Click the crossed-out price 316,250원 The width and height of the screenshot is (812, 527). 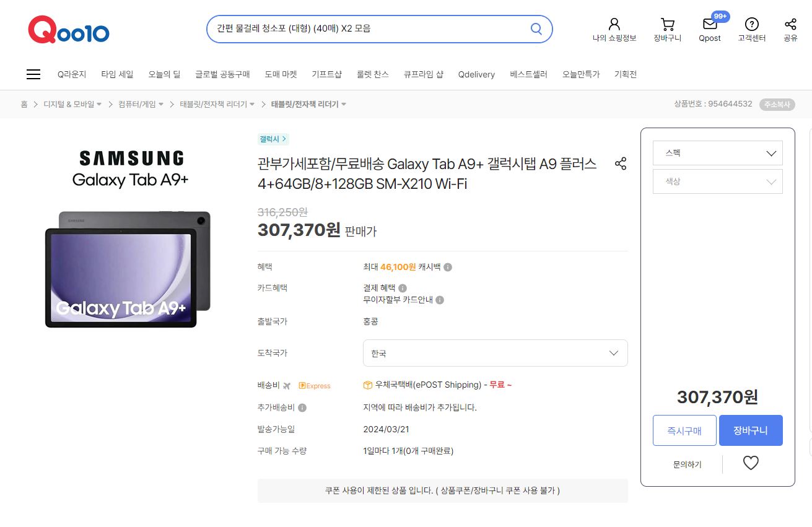click(282, 212)
